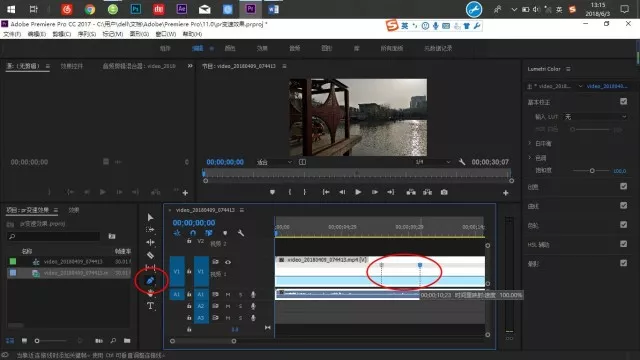Click New Bin folder icon in Project panel
This screenshot has width=640, height=360.
tap(127, 340)
